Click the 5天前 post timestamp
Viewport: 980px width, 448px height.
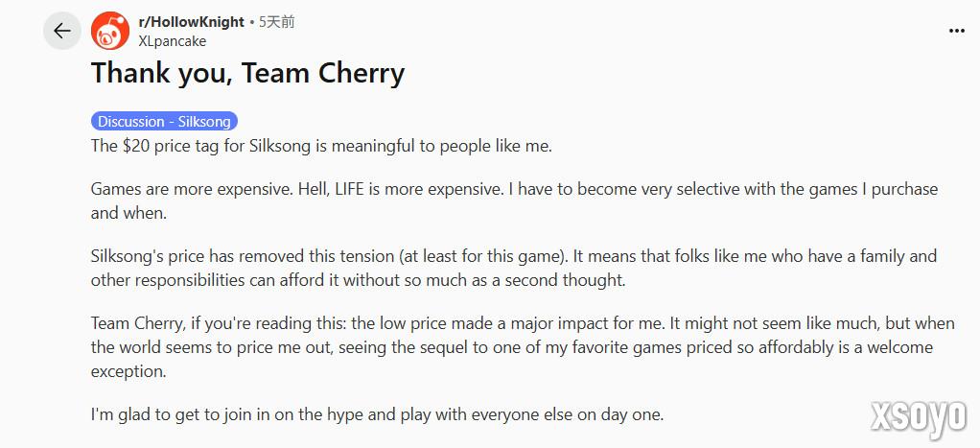click(276, 22)
